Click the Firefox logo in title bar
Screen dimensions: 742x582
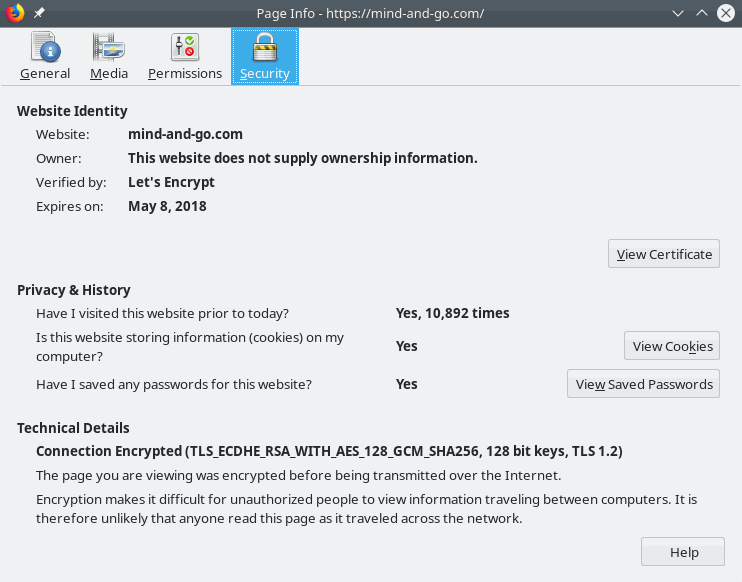(x=15, y=13)
